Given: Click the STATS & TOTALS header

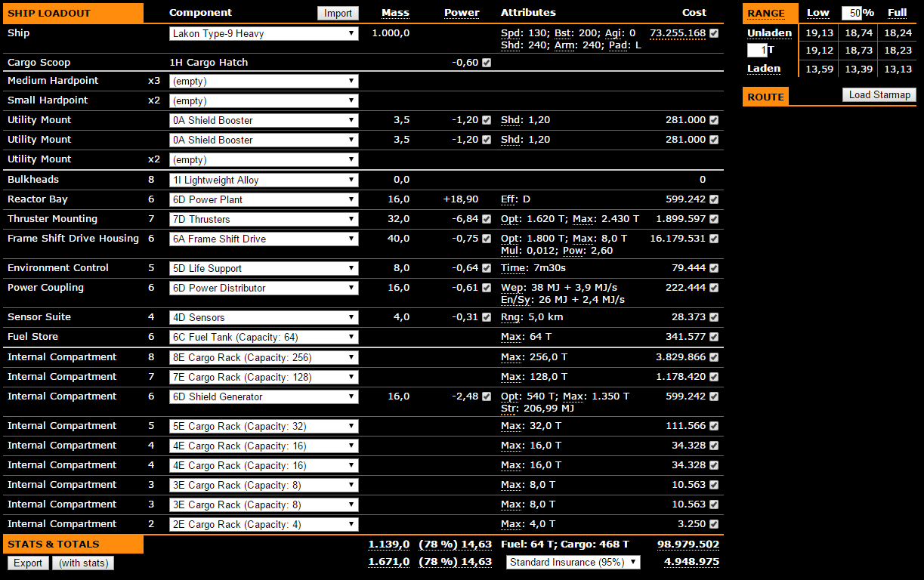Looking at the screenshot, I should click(72, 544).
